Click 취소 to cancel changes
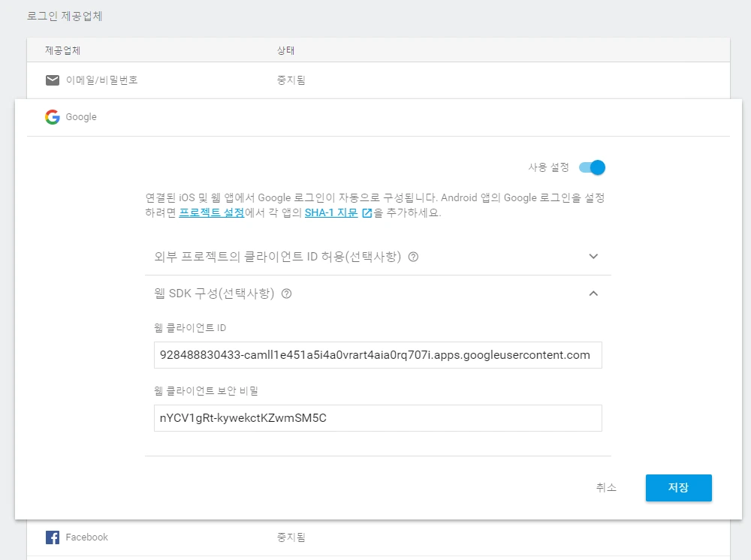751x560 pixels. [605, 487]
